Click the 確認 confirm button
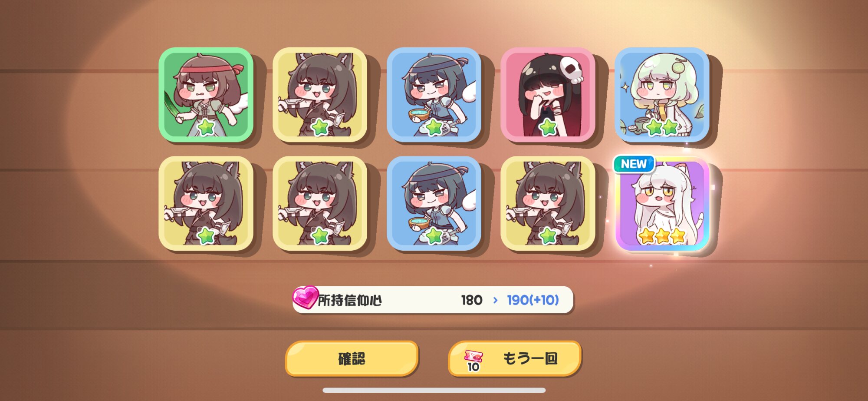Viewport: 868px width, 401px height. 352,358
